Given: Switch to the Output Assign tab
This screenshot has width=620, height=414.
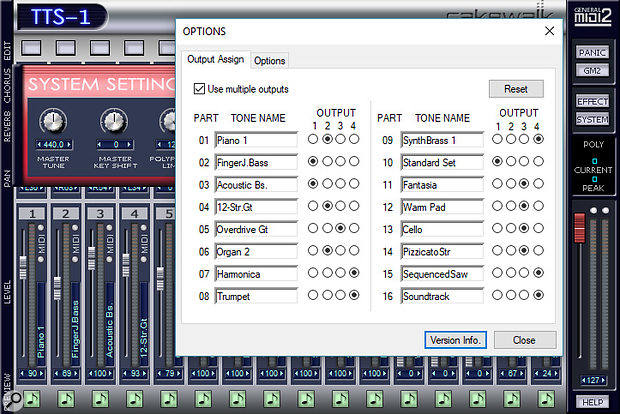Looking at the screenshot, I should pyautogui.click(x=215, y=59).
